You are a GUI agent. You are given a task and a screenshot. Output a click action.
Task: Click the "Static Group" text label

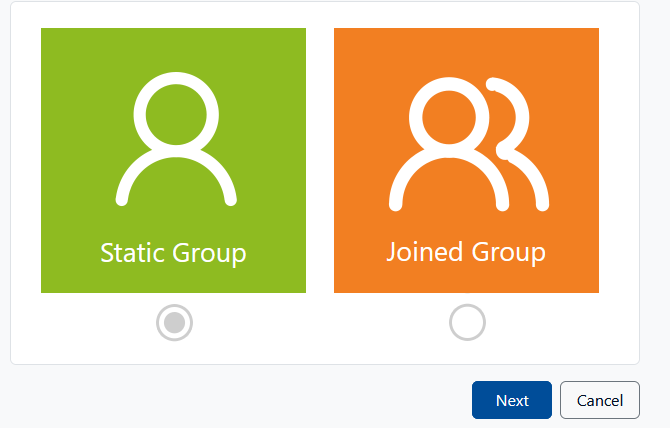[x=173, y=252]
